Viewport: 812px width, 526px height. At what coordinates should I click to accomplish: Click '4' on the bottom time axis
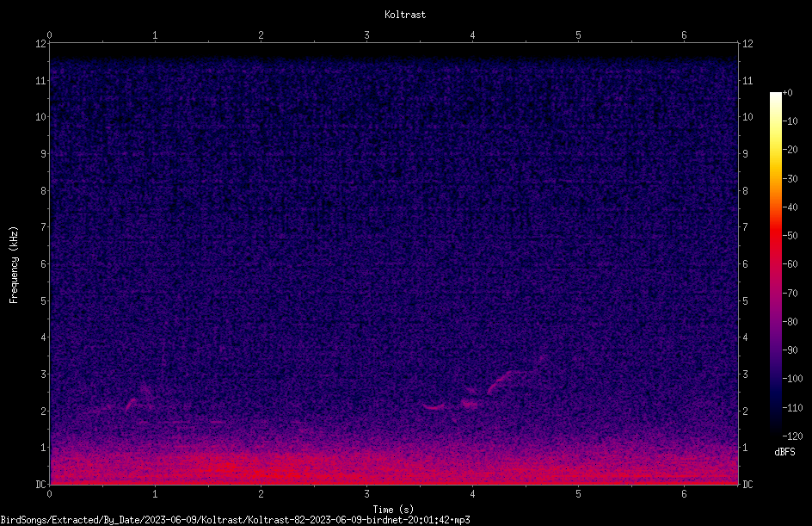coord(472,494)
